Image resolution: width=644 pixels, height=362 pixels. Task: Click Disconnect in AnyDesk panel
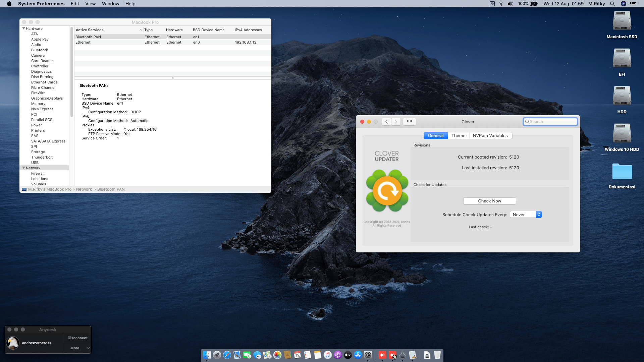(x=77, y=338)
